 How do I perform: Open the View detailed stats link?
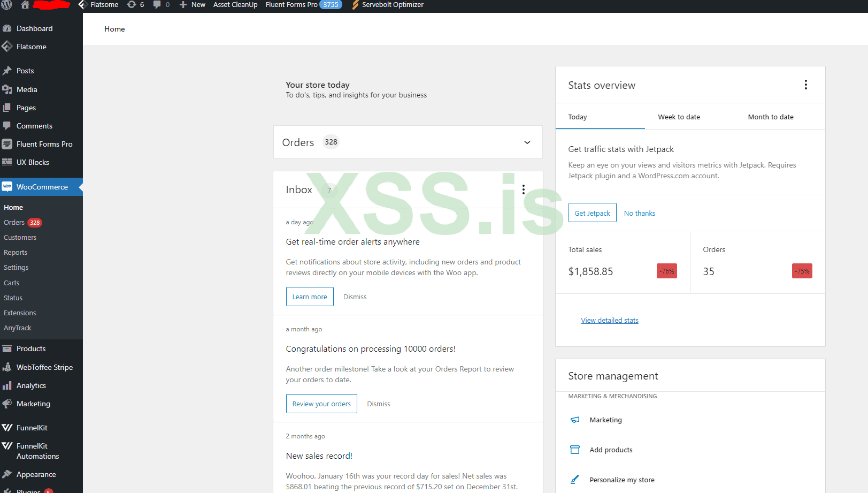point(610,320)
